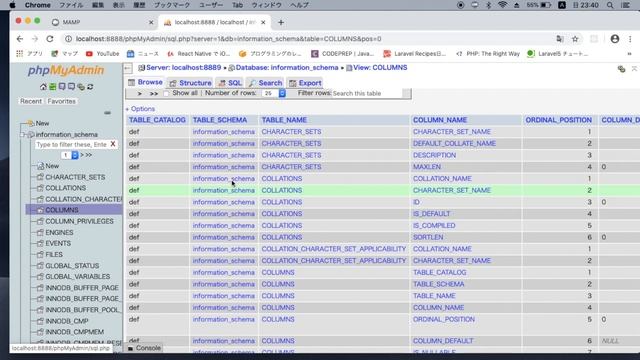Select COLUMN_PRIVILEGES in the tree
Image resolution: width=640 pixels, height=360 pixels.
pyautogui.click(x=79, y=221)
